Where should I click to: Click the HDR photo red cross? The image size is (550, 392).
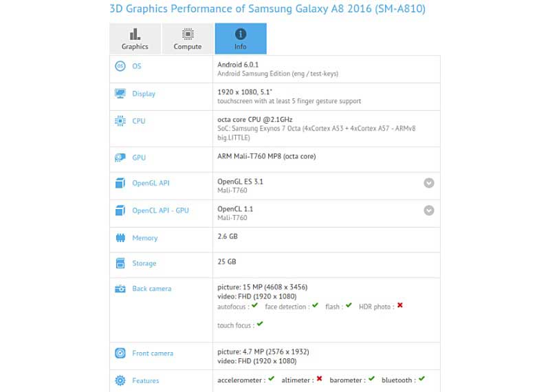coord(400,305)
